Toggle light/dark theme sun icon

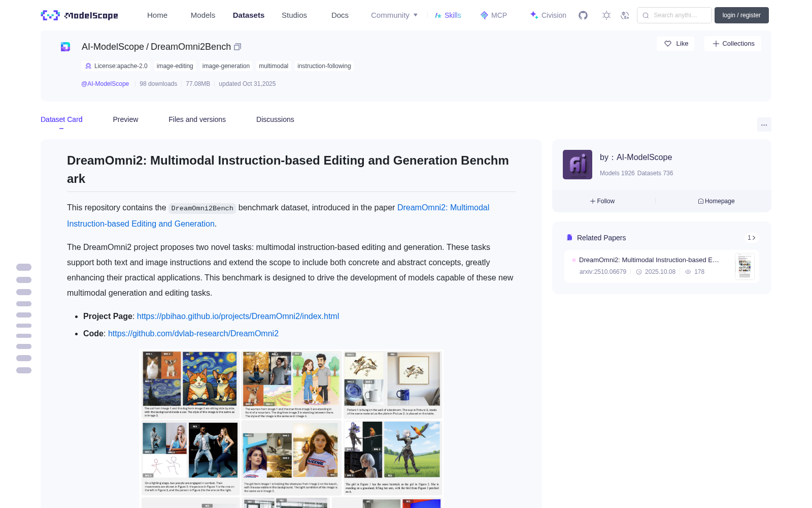click(606, 15)
